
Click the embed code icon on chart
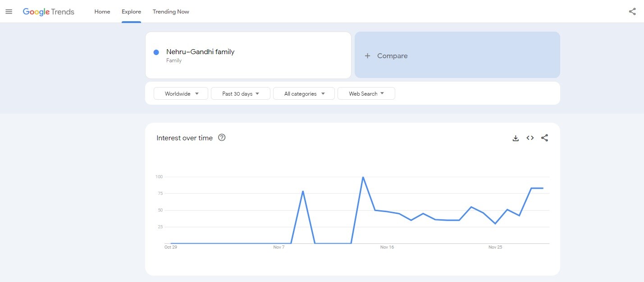point(530,138)
